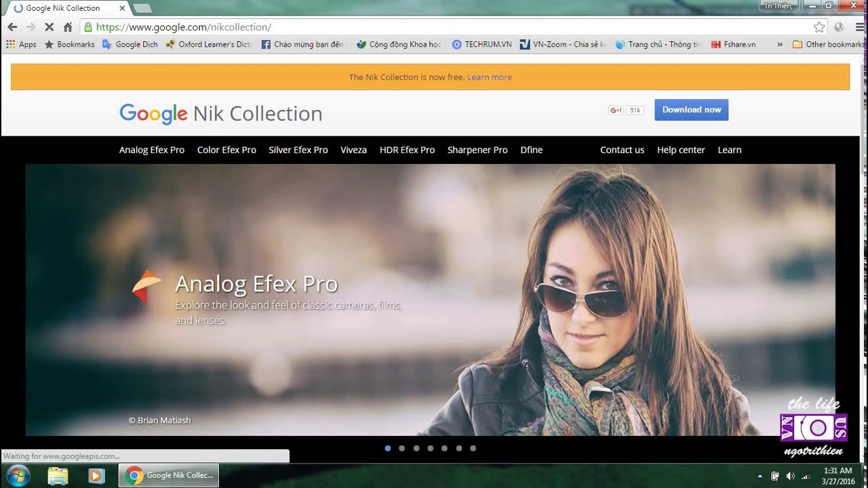The width and height of the screenshot is (868, 488).
Task: Stop the page loading with the X button
Action: click(49, 27)
